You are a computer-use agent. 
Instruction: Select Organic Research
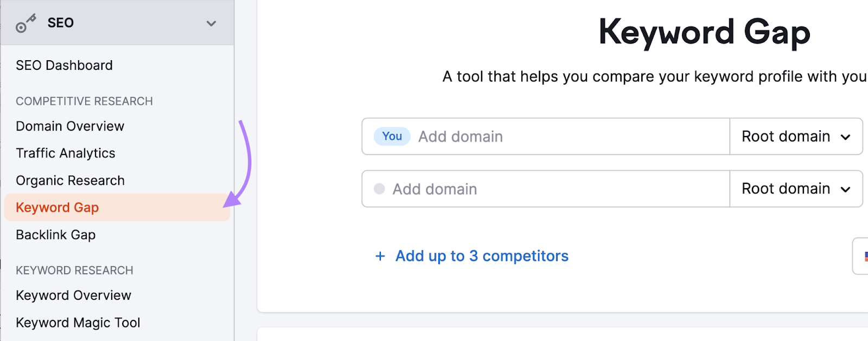pos(70,180)
